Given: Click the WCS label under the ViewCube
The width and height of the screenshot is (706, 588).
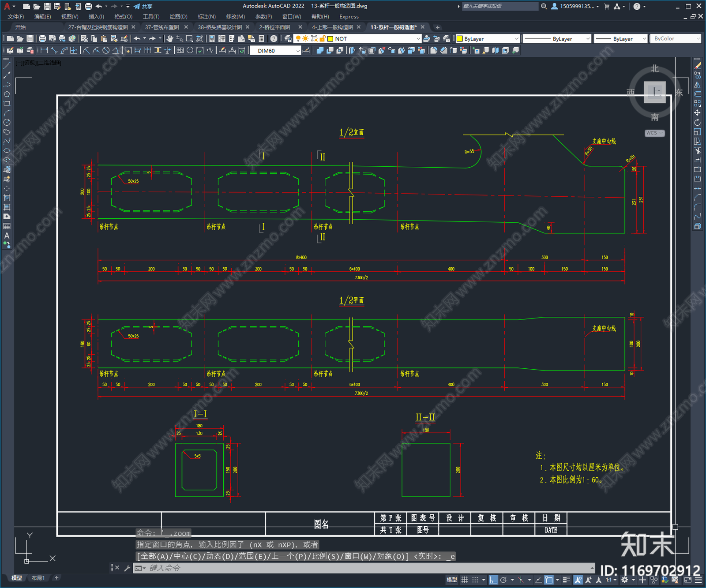Looking at the screenshot, I should click(652, 133).
